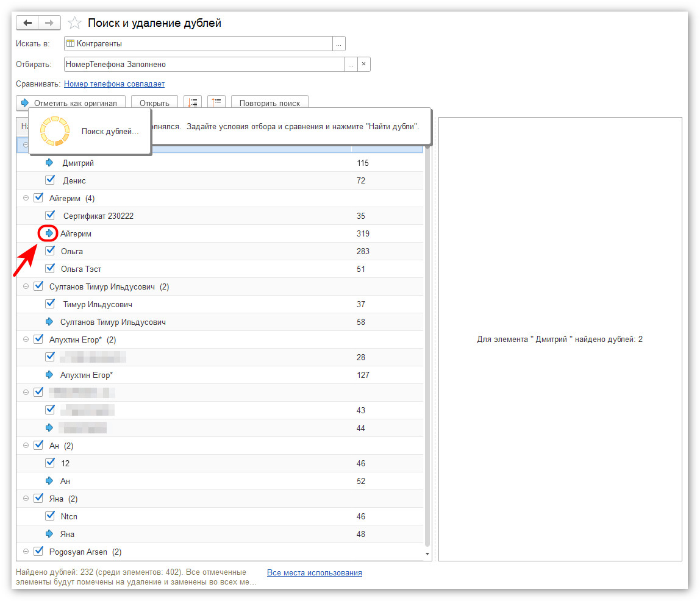Viewport: 700px width, 601px height.
Task: Click inside the Искать в field
Action: [x=199, y=44]
